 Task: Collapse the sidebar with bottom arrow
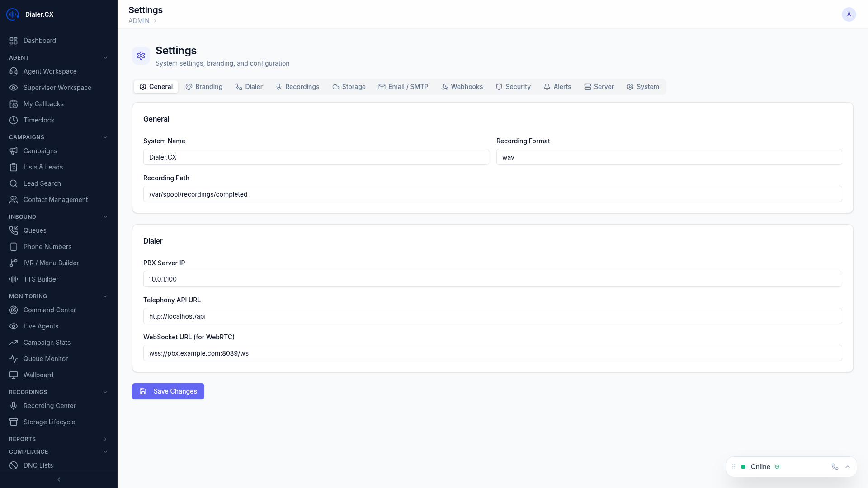[x=59, y=479]
